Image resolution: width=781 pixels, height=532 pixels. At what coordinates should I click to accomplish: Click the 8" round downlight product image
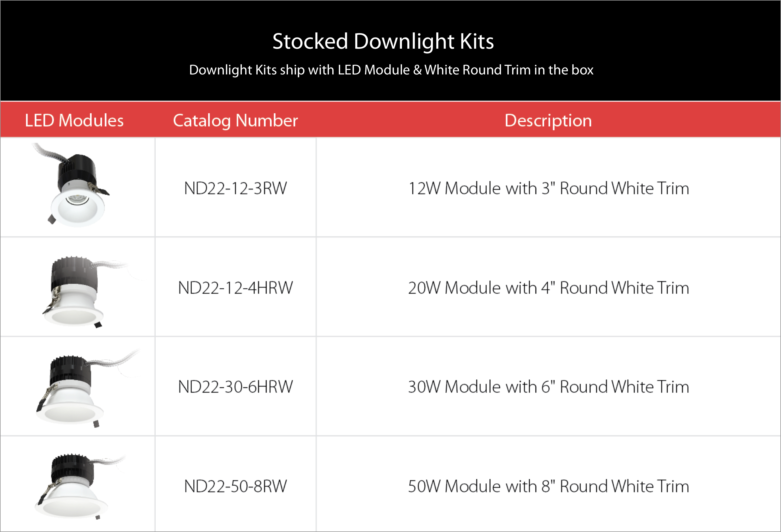click(74, 487)
